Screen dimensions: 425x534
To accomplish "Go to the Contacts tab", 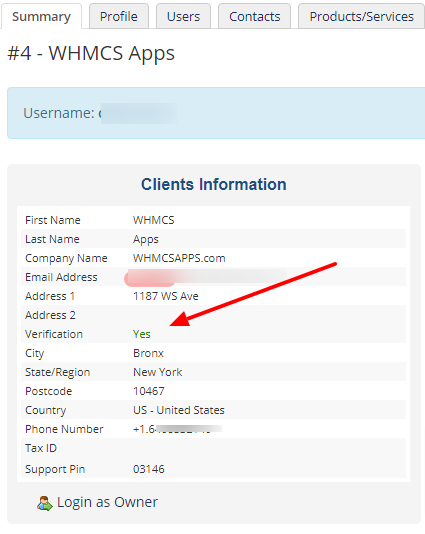I will (254, 16).
